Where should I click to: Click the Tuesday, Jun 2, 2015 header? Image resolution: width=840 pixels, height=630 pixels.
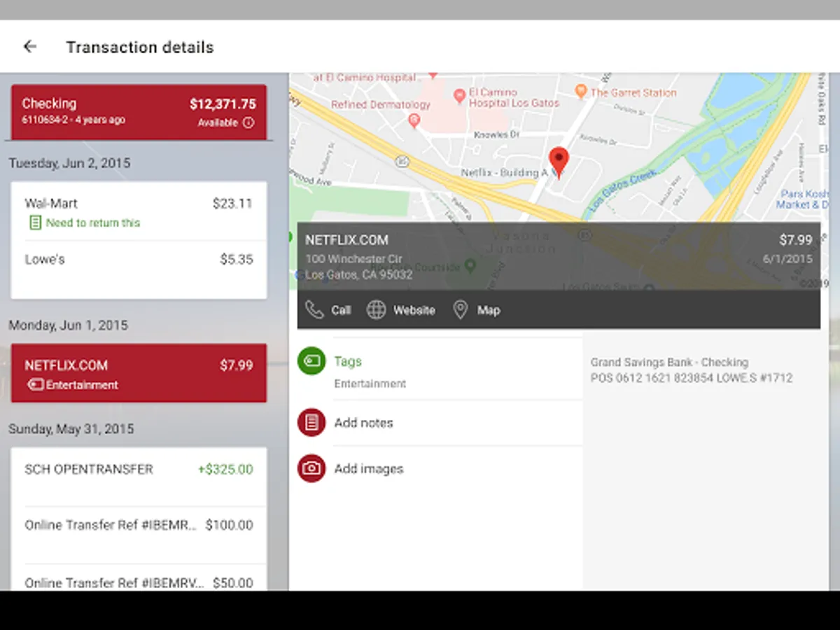(69, 163)
